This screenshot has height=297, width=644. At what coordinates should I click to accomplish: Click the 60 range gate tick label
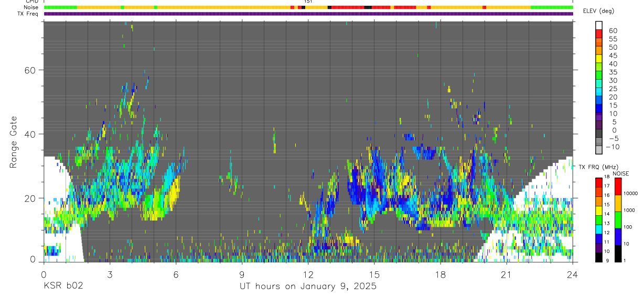[34, 70]
